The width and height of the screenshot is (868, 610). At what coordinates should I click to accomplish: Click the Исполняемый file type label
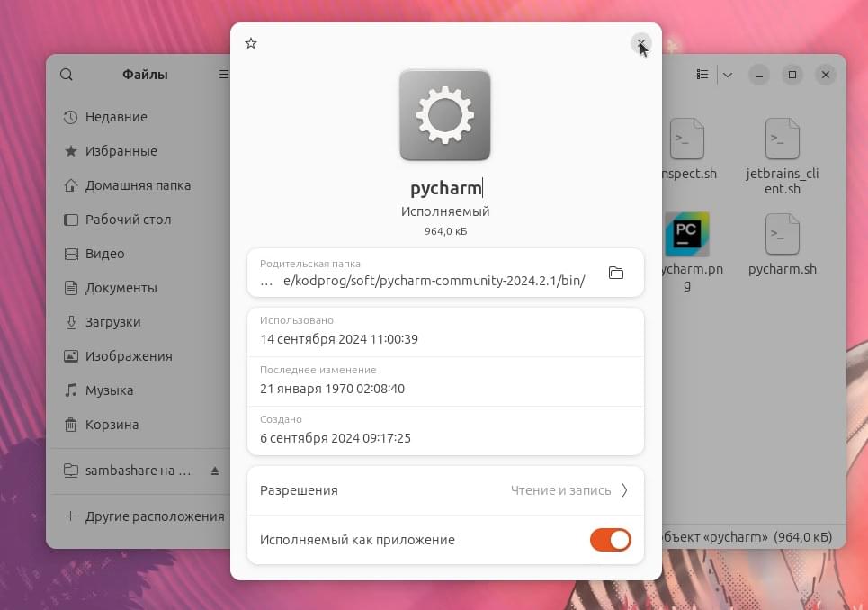tap(445, 211)
